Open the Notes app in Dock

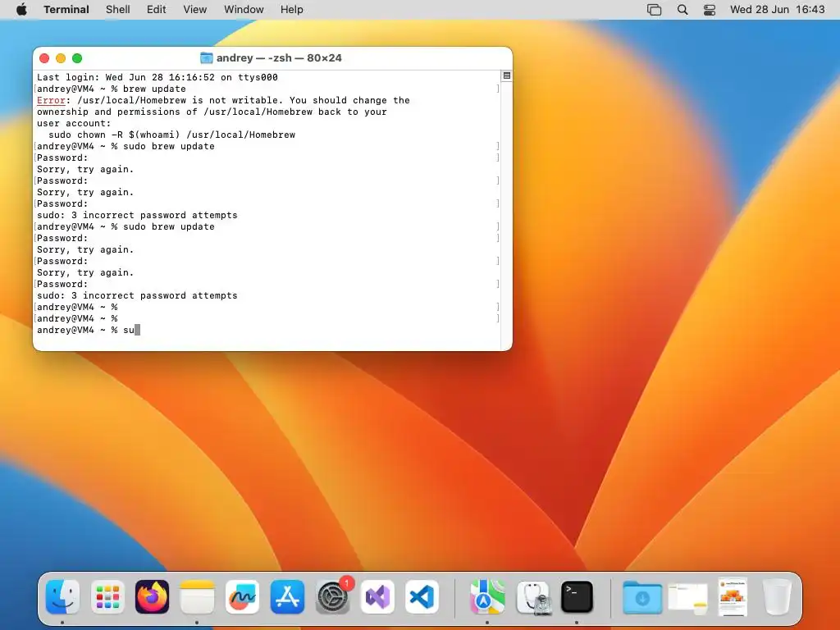click(197, 596)
